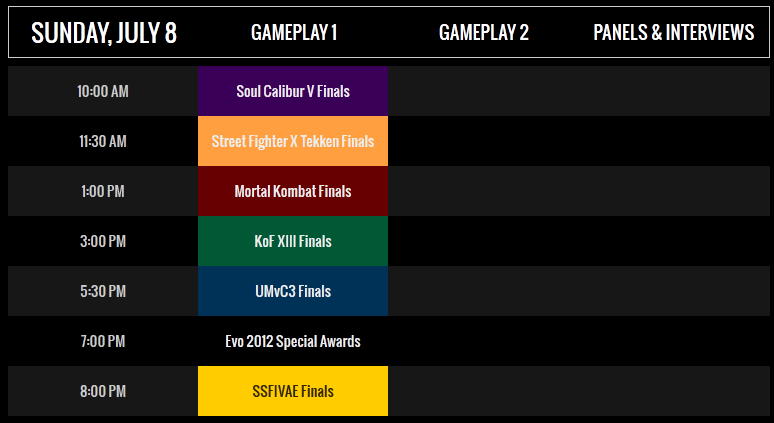Select the Street Fighter X Tekken Finals block

click(293, 141)
